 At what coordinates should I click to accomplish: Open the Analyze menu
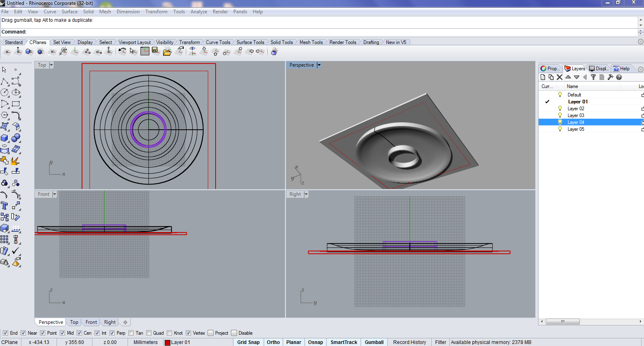(x=199, y=12)
